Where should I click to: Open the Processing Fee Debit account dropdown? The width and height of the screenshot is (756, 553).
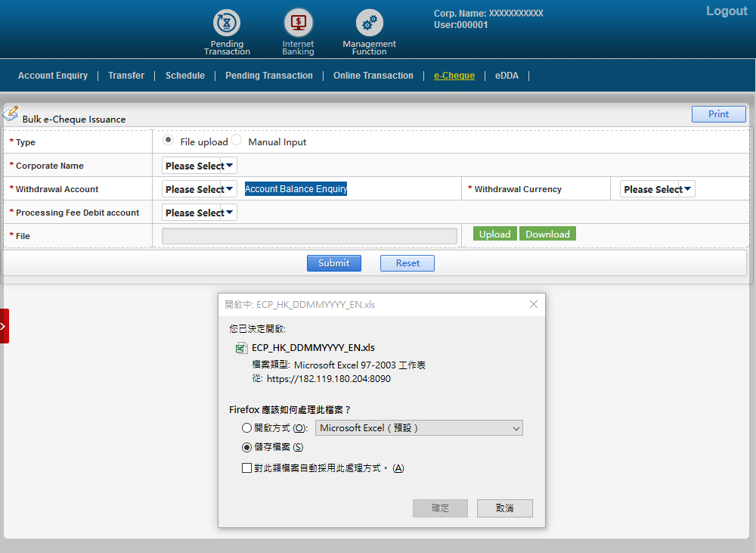tap(200, 213)
